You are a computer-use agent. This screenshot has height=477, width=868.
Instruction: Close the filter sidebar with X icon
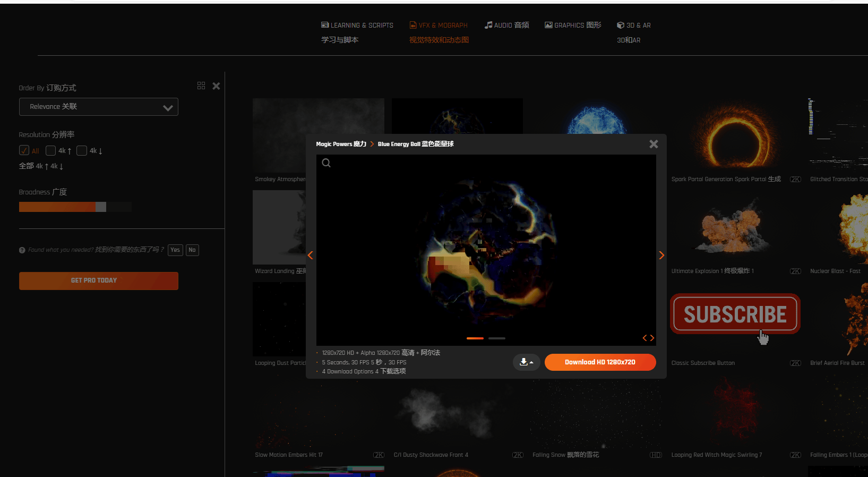[x=216, y=86]
